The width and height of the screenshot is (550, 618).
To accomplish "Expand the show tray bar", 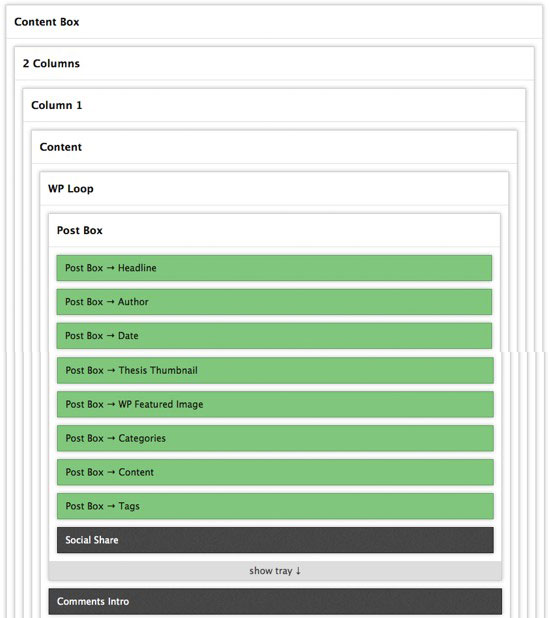I will point(275,571).
